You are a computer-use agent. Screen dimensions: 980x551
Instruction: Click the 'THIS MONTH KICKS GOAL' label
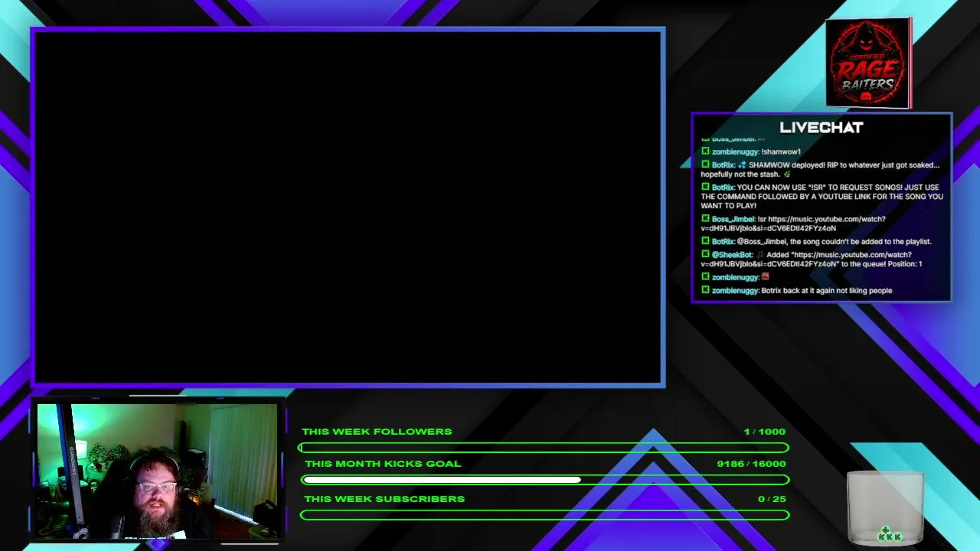383,464
